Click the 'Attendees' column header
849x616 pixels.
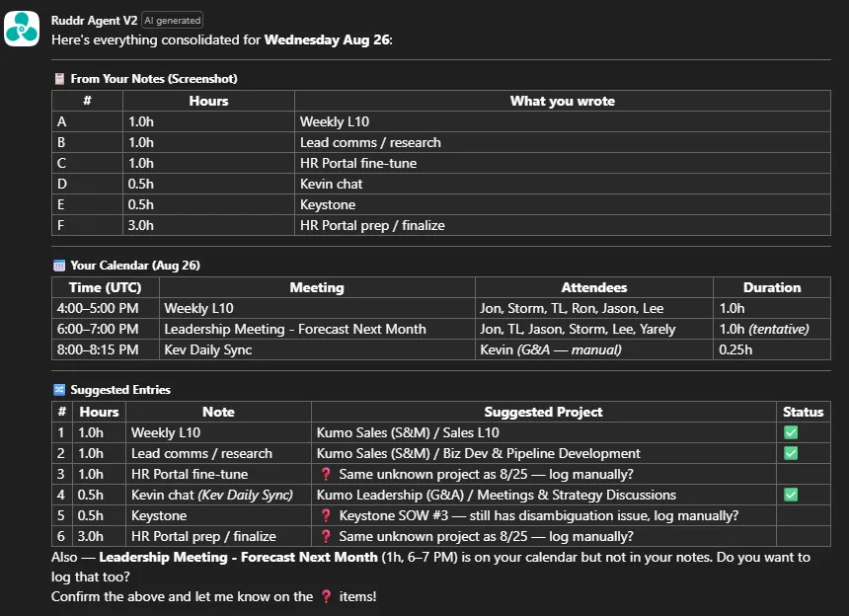click(594, 287)
